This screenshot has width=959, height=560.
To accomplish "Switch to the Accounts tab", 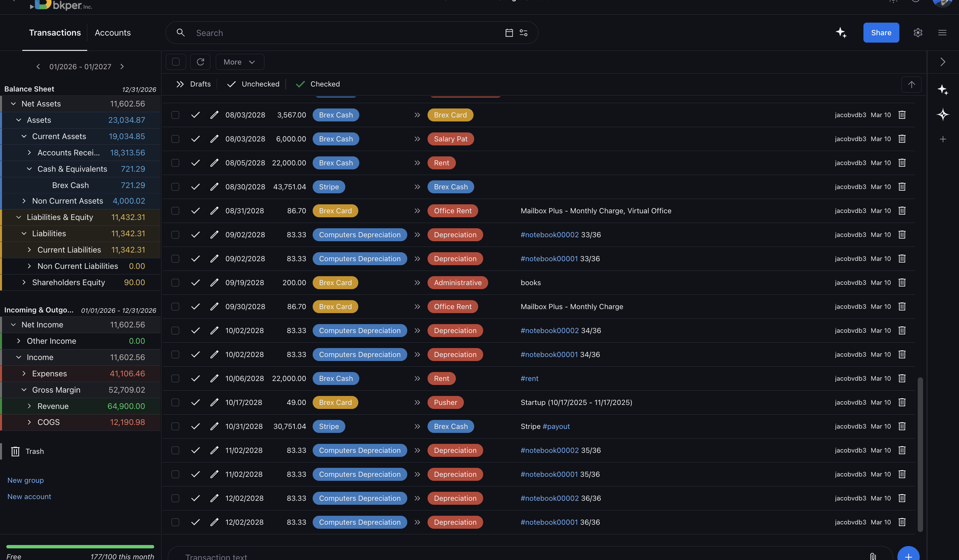I will (113, 33).
